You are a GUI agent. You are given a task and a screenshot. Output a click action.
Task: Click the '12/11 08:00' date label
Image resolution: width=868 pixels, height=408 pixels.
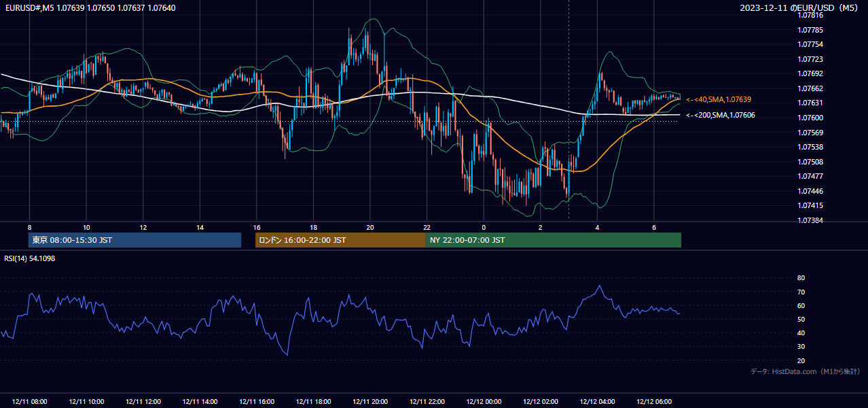click(30, 402)
